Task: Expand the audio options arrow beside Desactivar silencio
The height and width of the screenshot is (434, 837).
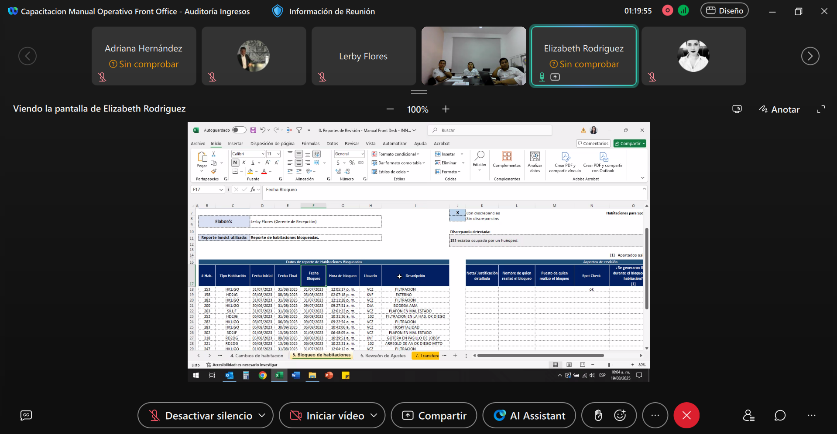Action: click(x=262, y=415)
